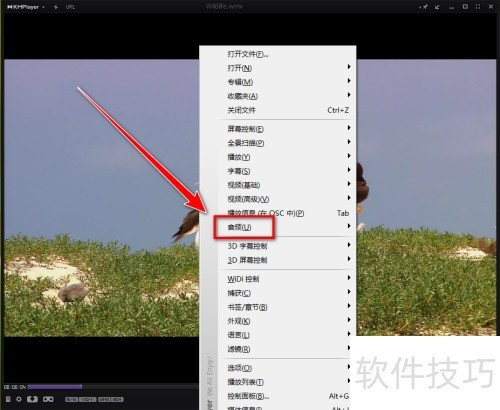Open the gear settings icon in control bar

19,399
